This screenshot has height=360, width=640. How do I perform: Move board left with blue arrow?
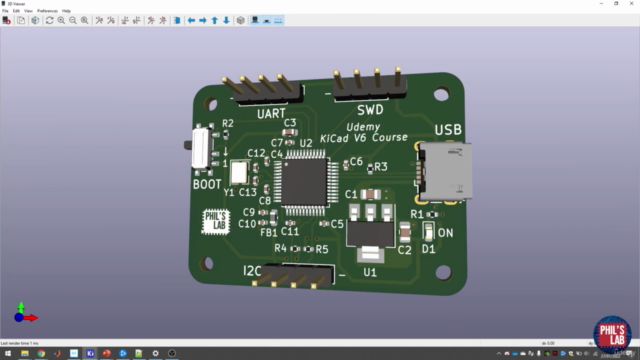pos(191,20)
